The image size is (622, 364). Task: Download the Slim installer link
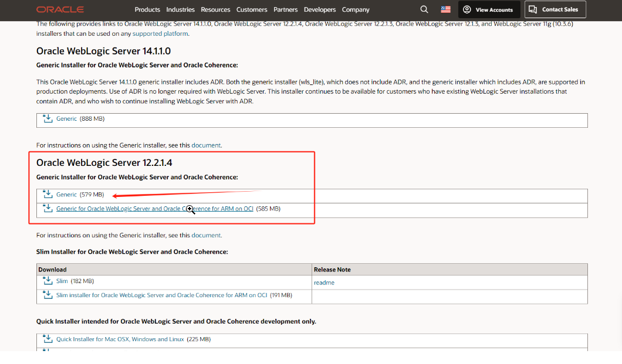(62, 281)
